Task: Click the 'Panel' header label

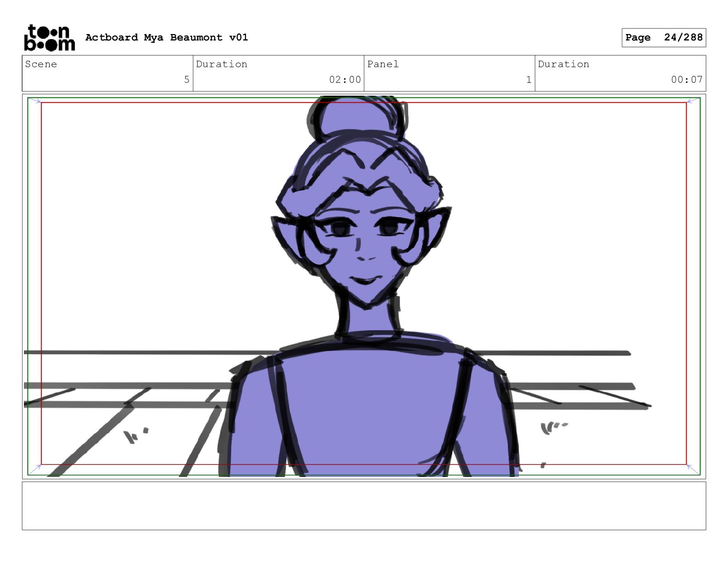Action: 383,64
